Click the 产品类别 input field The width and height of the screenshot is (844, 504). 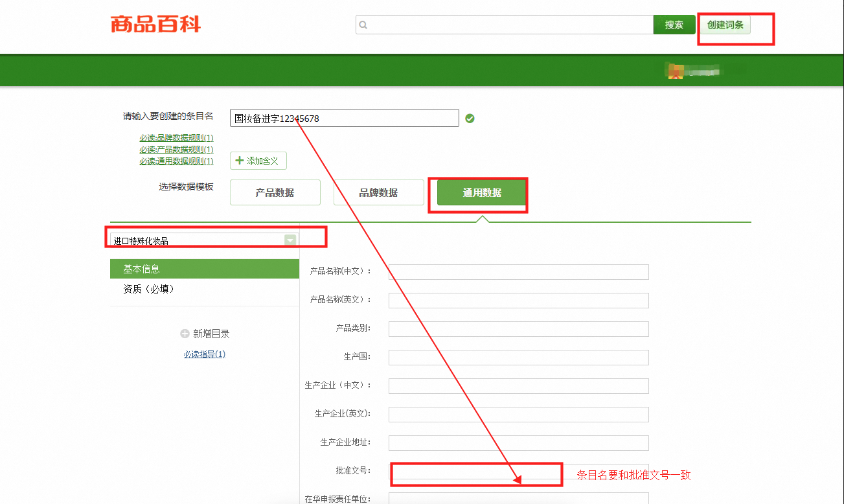tap(519, 328)
